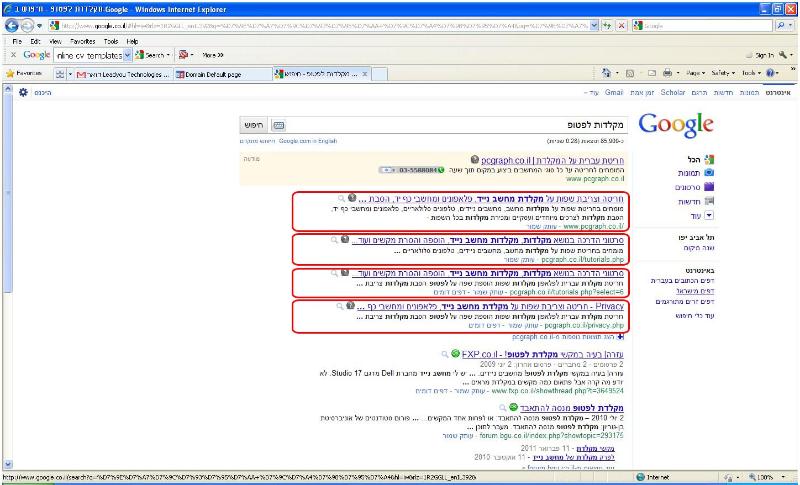Open the Privacy pcgraph.co.il result link
Screen dimensions: 800x485
490,307
